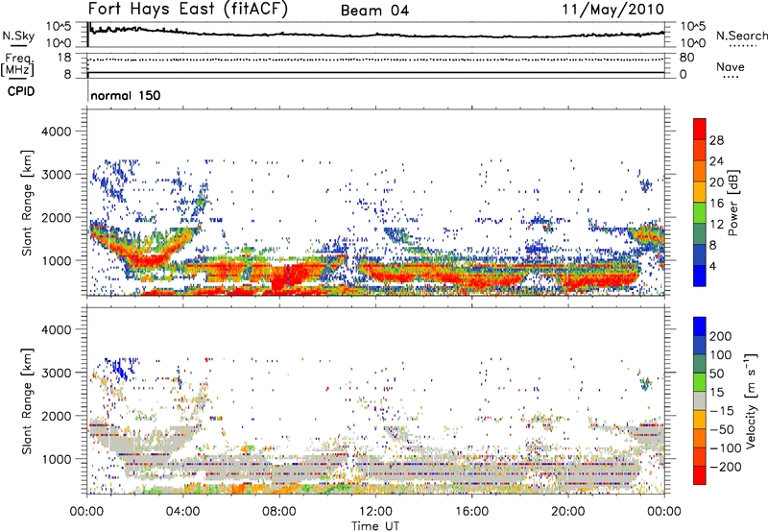768x532 pixels.
Task: Click 'Slant Range [km]' on velocity panel
Action: (27, 401)
